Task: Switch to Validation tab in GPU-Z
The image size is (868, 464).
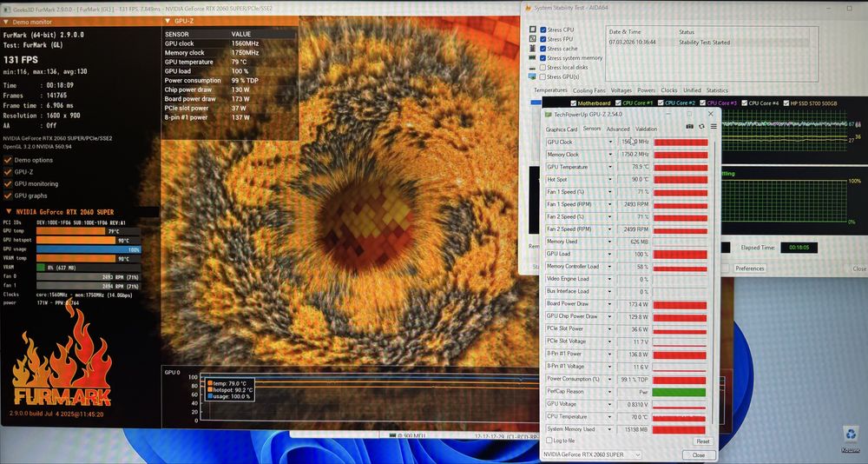Action: [646, 129]
